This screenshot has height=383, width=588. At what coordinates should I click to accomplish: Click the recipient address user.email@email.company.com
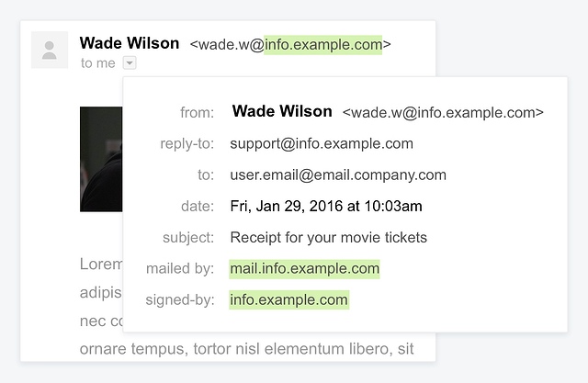(338, 175)
